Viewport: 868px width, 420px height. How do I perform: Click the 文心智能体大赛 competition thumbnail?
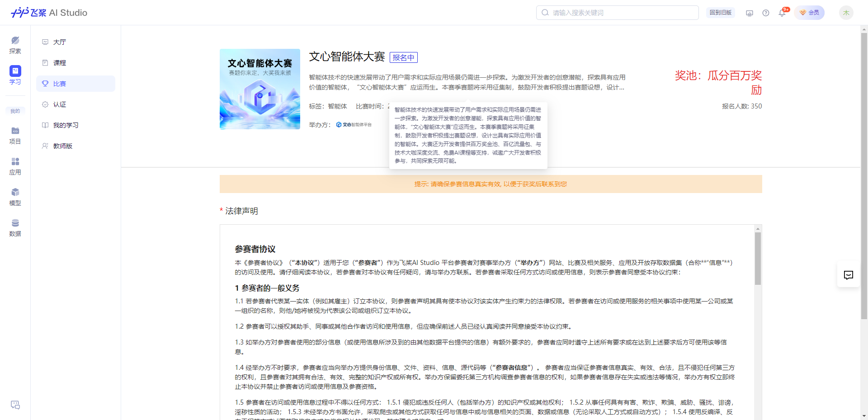tap(260, 89)
